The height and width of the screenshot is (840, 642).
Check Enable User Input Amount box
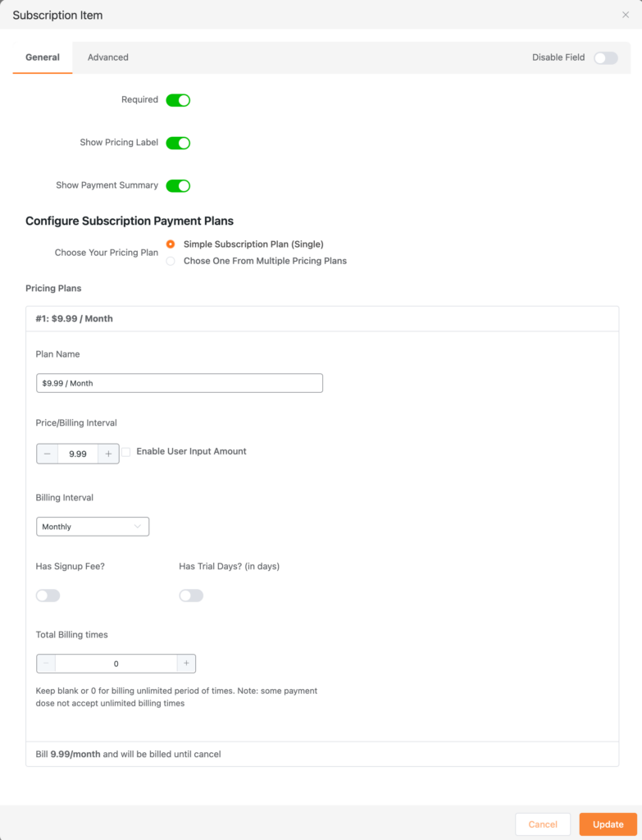pos(126,452)
